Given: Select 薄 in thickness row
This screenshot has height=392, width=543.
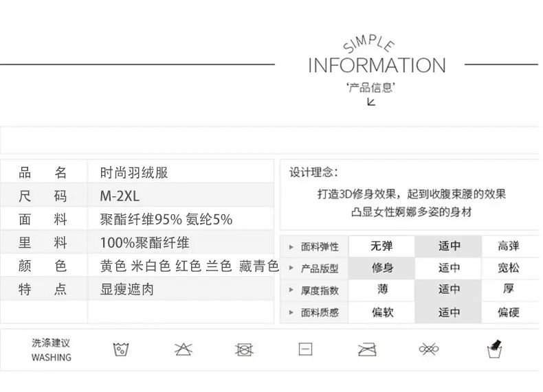Looking at the screenshot, I should point(382,289).
